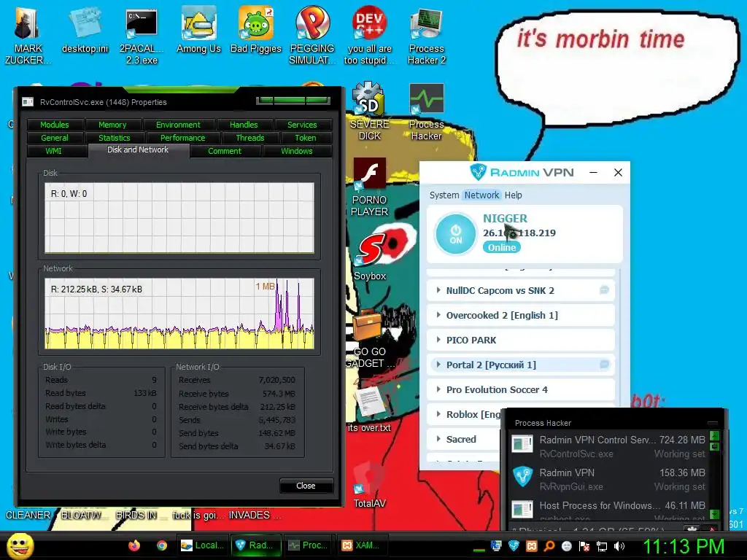Switch to the Token tab
This screenshot has width=747, height=560.
(306, 138)
